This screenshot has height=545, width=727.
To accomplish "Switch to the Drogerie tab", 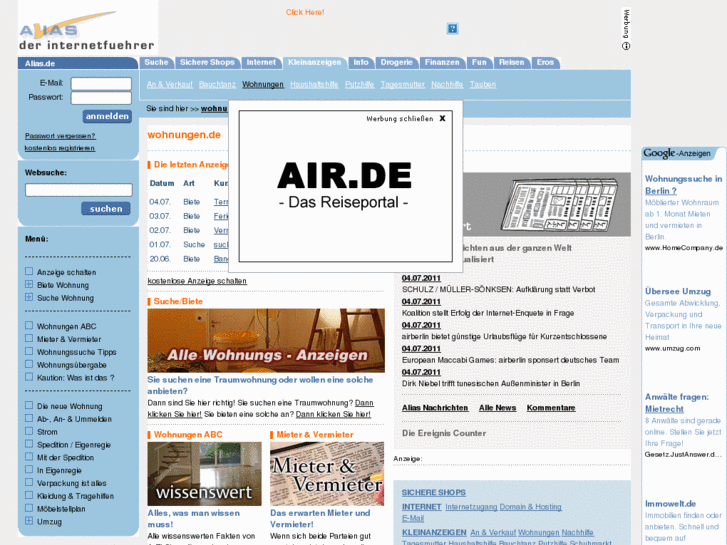I will click(x=396, y=63).
